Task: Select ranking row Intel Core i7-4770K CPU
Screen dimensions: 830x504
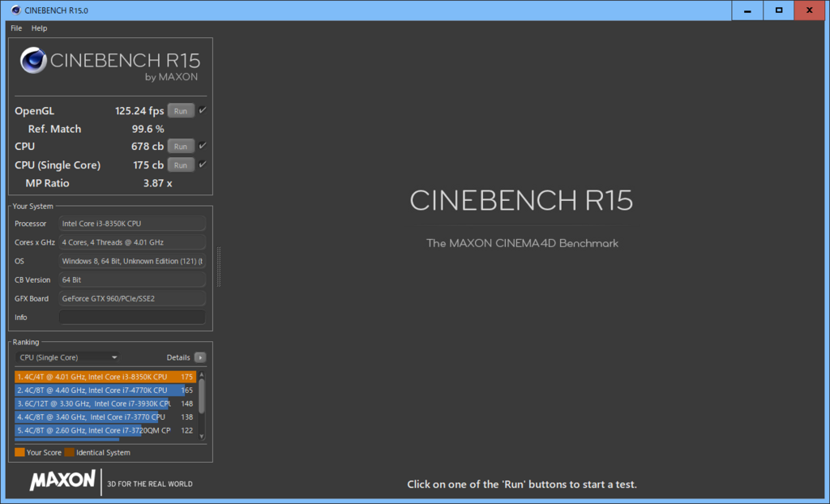Action: click(x=105, y=391)
